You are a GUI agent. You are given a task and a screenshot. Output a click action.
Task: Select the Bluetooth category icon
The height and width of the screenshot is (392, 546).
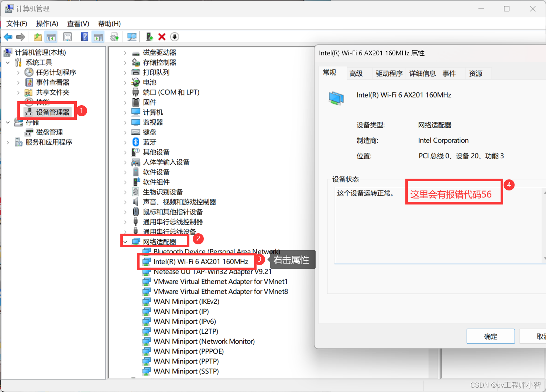[x=136, y=142]
